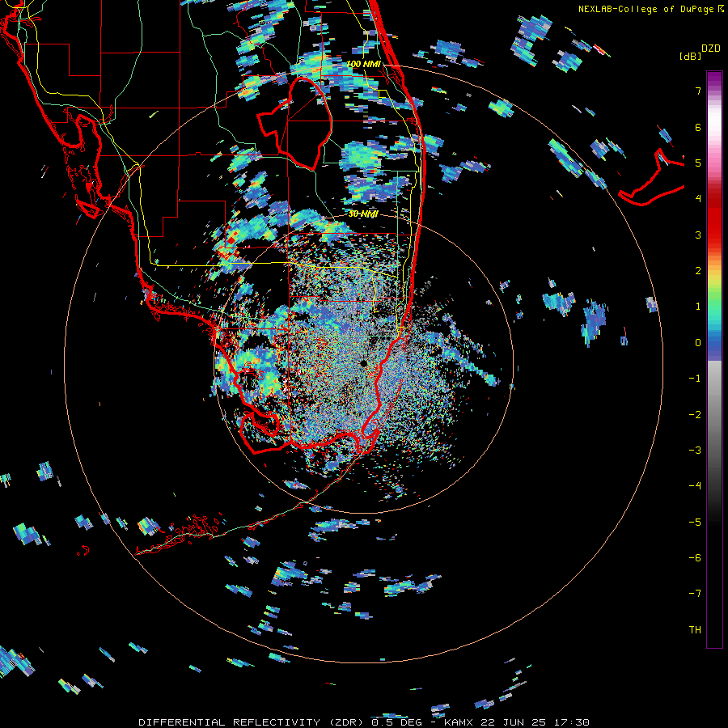Click the -5 value on color scale
Viewport: 728px width, 728px height.
coord(695,522)
